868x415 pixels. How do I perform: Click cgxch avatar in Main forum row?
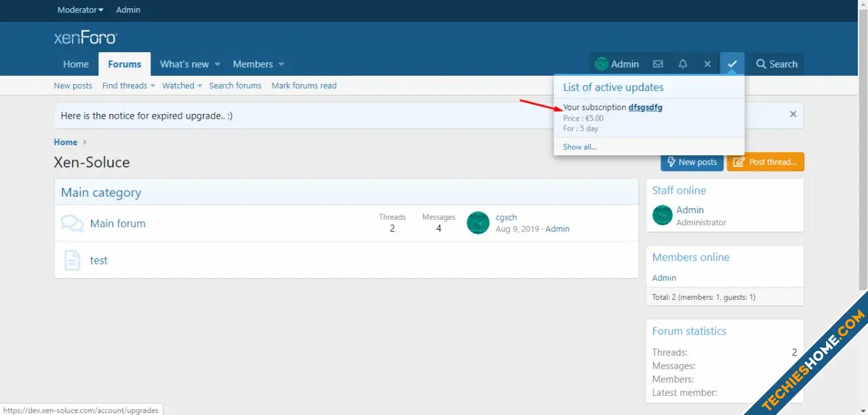click(x=478, y=223)
